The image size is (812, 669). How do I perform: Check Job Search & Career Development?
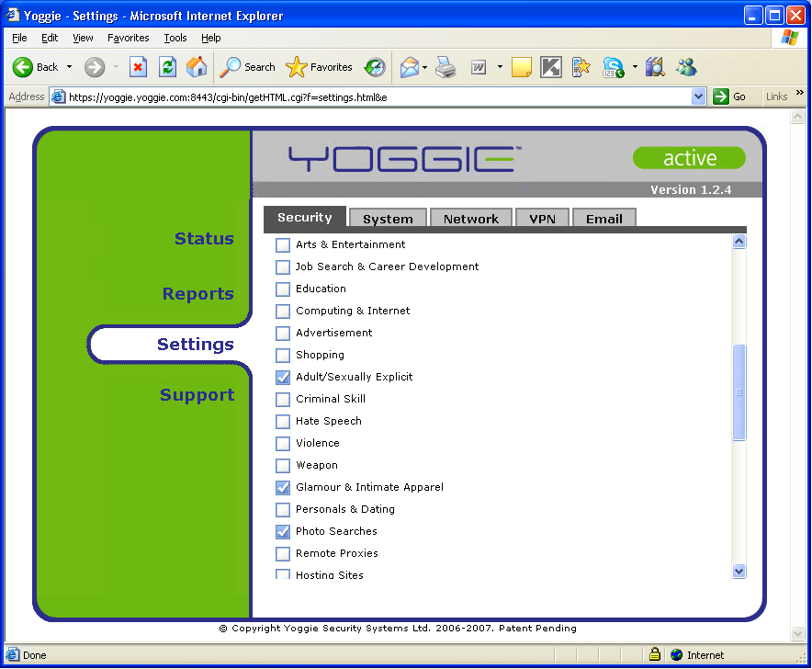click(x=283, y=266)
